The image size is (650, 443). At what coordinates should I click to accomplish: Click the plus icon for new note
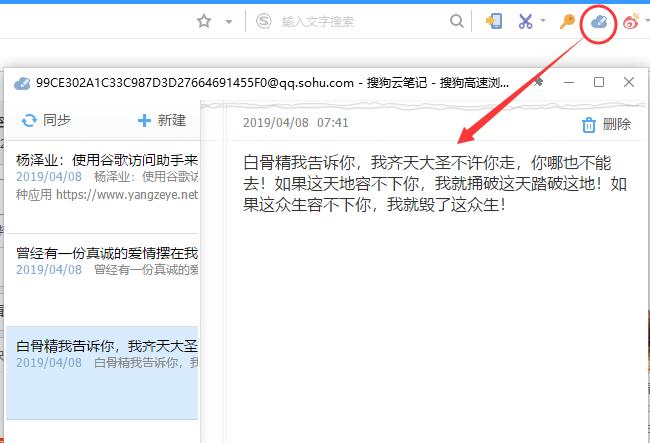(144, 121)
